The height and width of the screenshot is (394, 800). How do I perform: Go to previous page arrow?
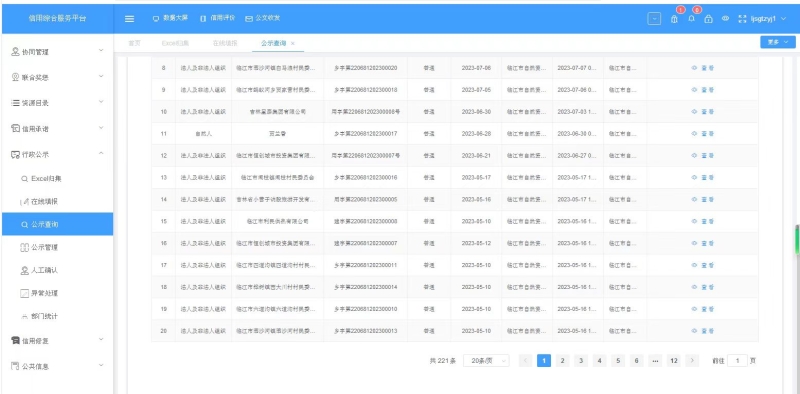pos(526,361)
